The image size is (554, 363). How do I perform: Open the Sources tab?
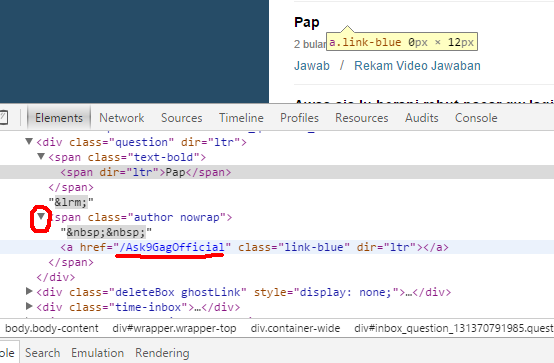182,118
